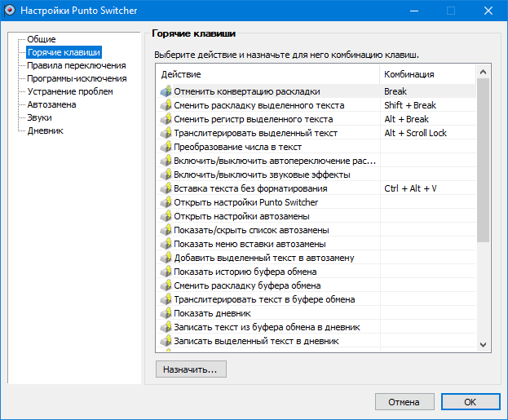Click the icon beside Показать дневник
The height and width of the screenshot is (420, 508).
coord(166,313)
